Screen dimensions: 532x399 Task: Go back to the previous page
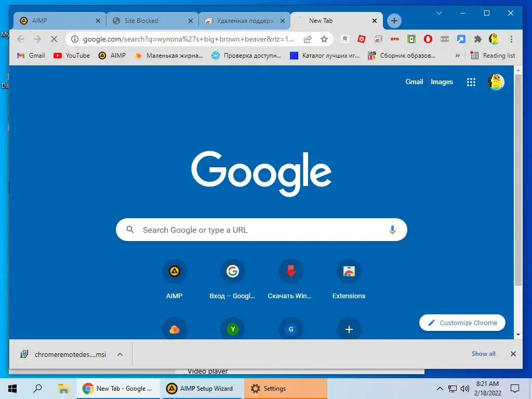tap(21, 39)
